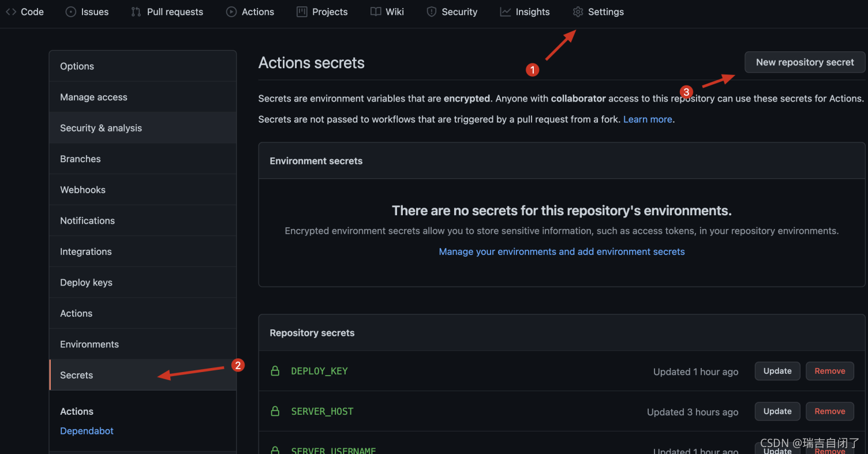Open the Projects tab

click(x=322, y=12)
